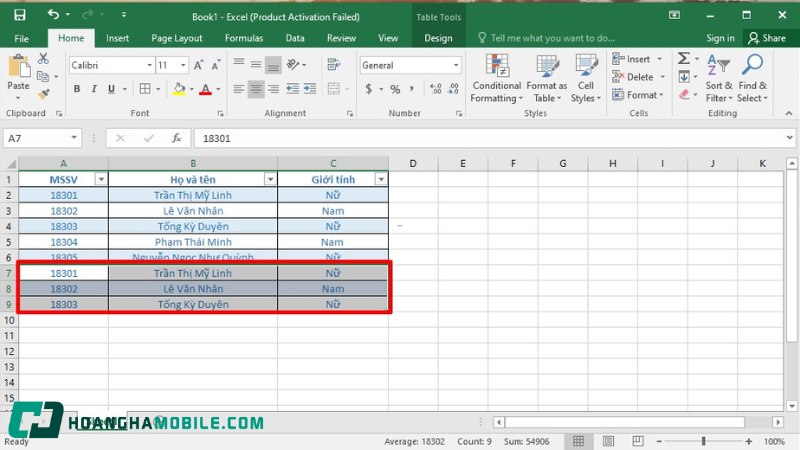Increase Decimal places
The width and height of the screenshot is (800, 450).
[x=436, y=89]
